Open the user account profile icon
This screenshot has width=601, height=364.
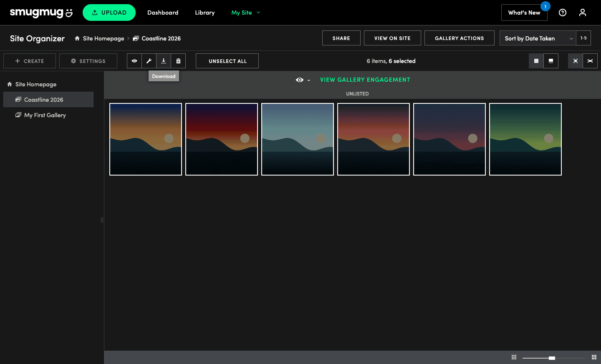tap(583, 13)
